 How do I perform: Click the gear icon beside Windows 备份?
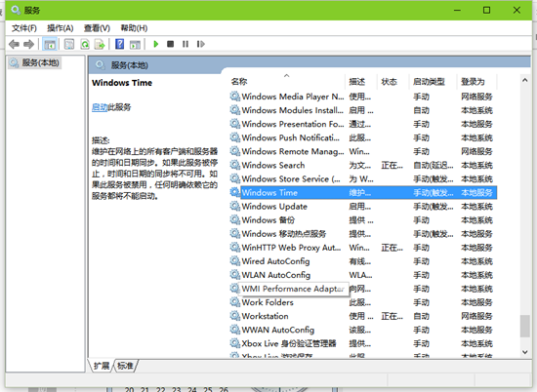pos(235,219)
